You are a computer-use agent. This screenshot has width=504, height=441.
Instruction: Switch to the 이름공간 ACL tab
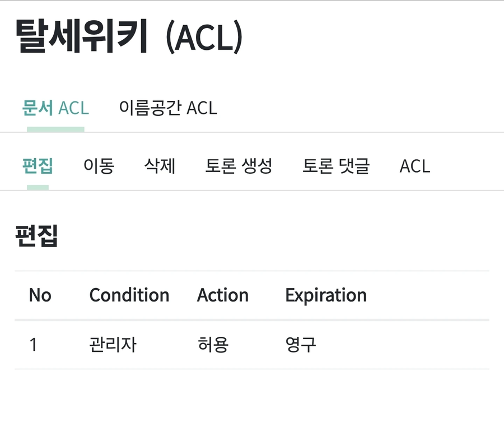167,108
